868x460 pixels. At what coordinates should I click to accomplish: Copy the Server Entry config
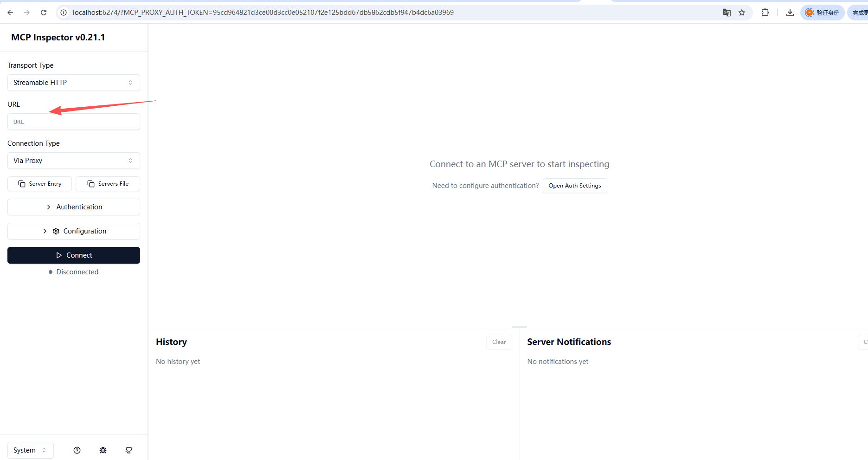point(39,184)
